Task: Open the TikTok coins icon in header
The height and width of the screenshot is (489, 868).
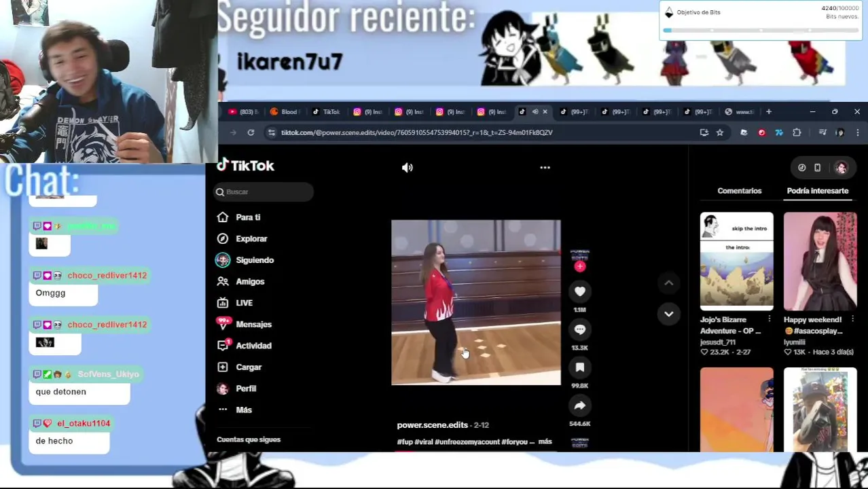Action: click(x=801, y=168)
